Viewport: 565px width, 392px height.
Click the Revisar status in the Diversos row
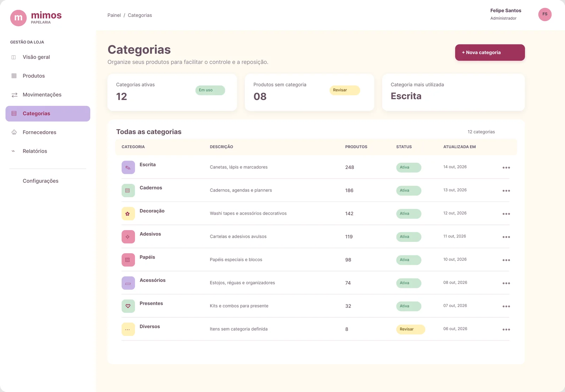[410, 329]
